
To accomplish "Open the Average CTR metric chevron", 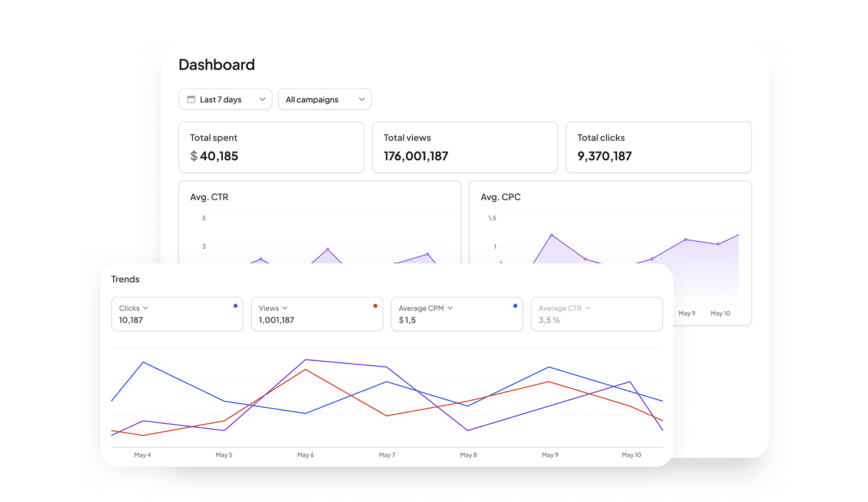I will [588, 308].
